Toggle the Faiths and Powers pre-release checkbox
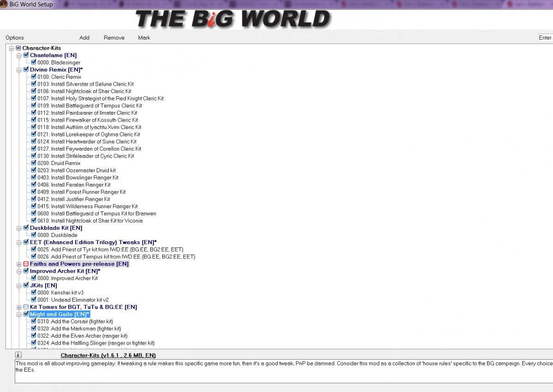The height and width of the screenshot is (392, 553). (26, 264)
